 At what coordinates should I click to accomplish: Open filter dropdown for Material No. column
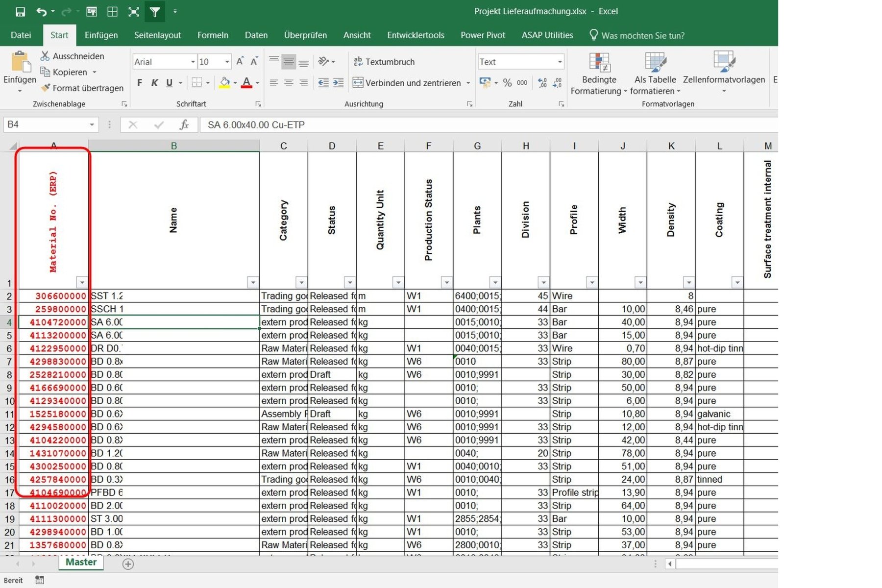(x=82, y=282)
